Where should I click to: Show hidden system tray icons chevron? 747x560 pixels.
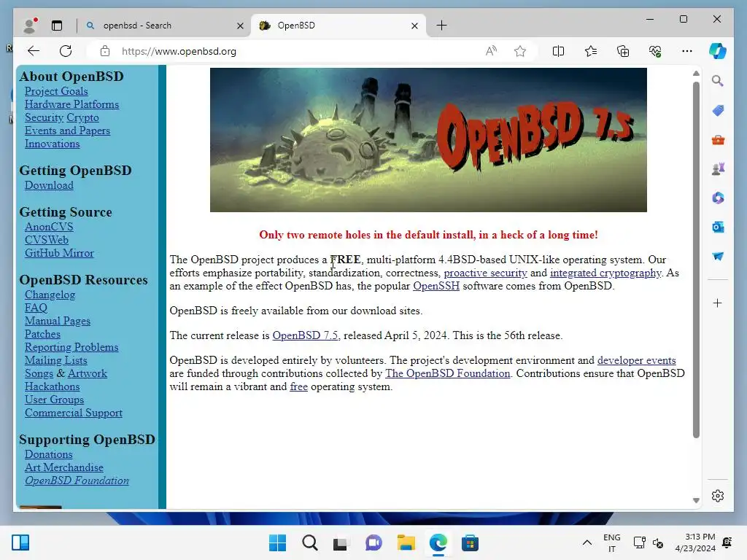click(587, 542)
